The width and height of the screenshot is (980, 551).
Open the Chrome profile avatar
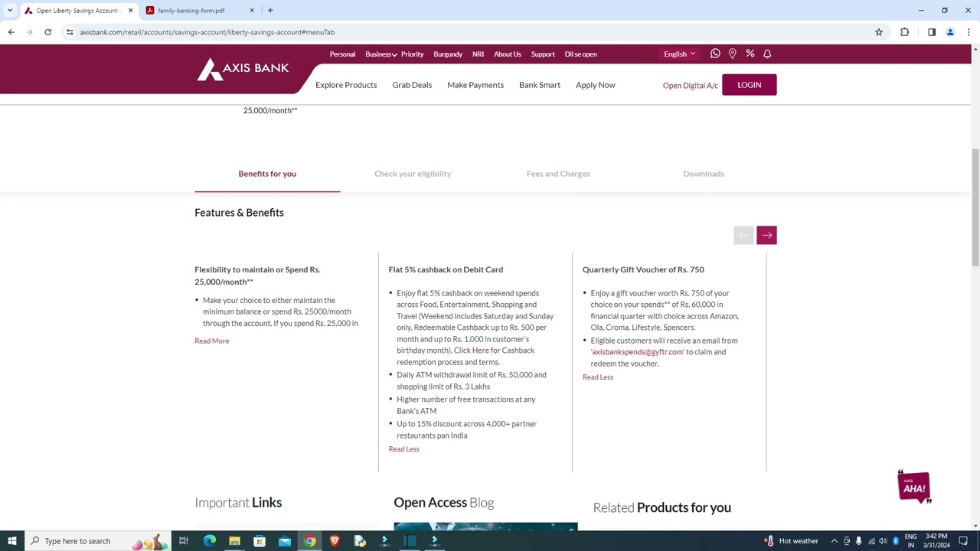point(950,32)
